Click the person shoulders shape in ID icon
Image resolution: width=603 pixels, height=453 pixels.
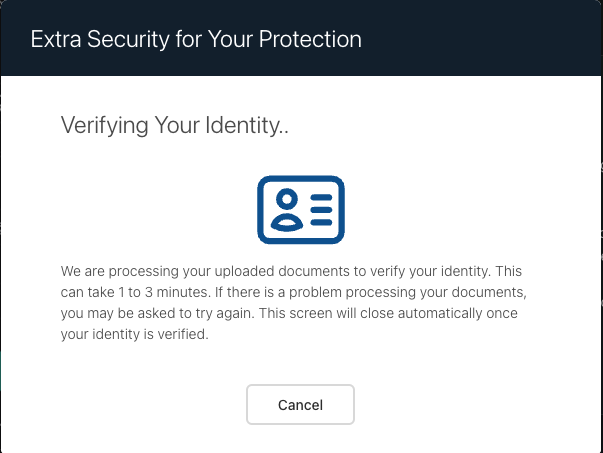[287, 223]
